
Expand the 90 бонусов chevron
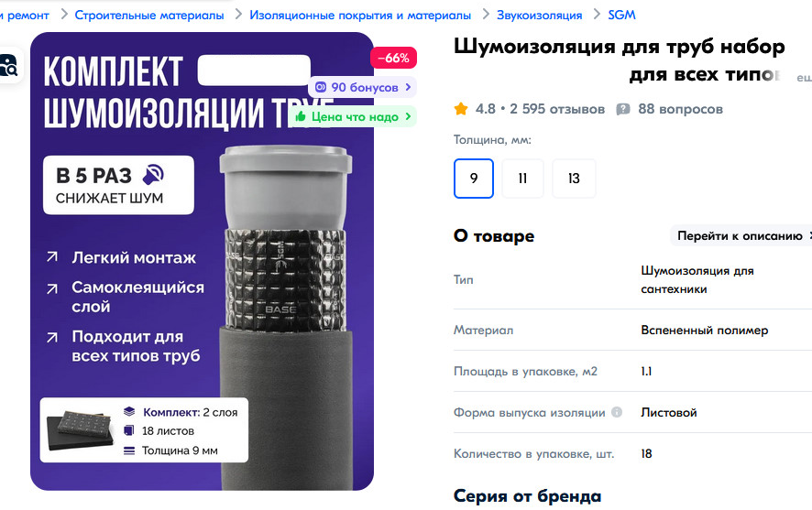(408, 87)
